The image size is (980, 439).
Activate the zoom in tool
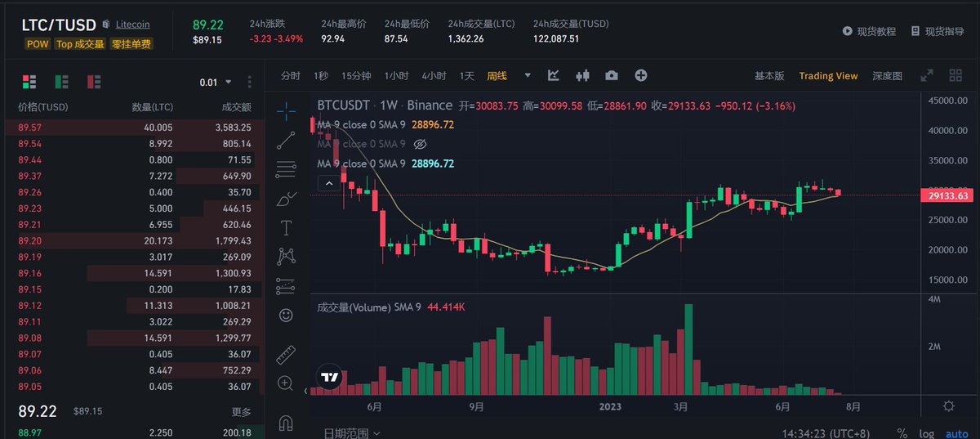click(286, 383)
